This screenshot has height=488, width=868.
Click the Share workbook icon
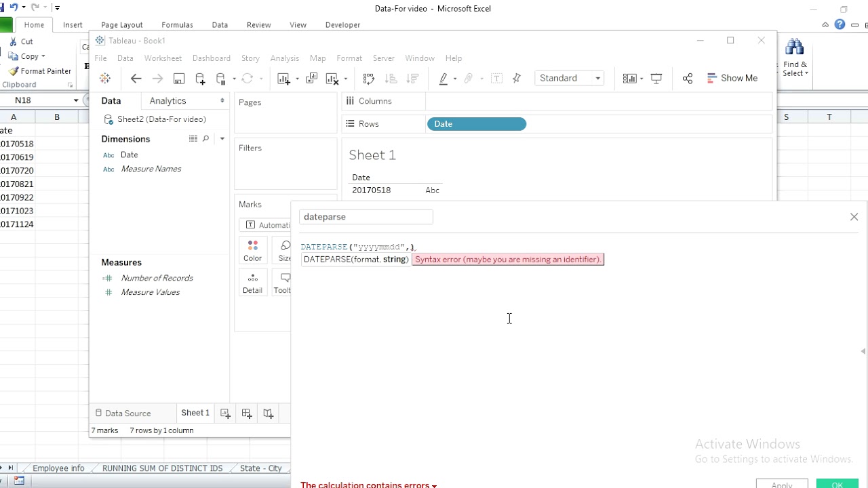688,79
